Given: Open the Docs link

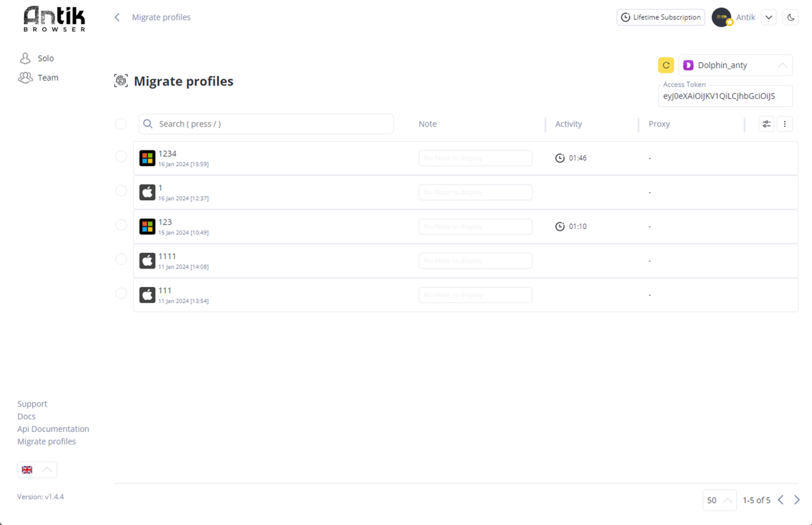Looking at the screenshot, I should point(27,416).
